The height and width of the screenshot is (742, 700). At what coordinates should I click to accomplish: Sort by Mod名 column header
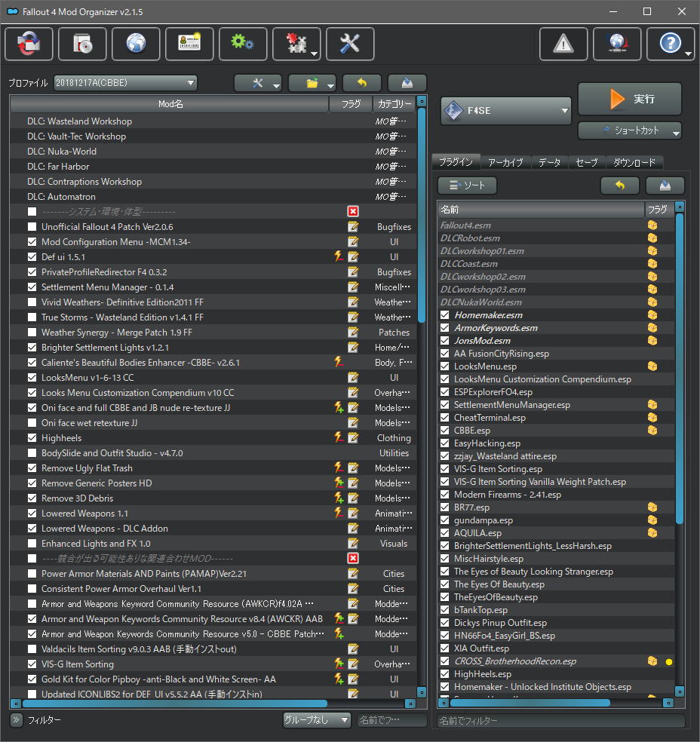pos(170,104)
